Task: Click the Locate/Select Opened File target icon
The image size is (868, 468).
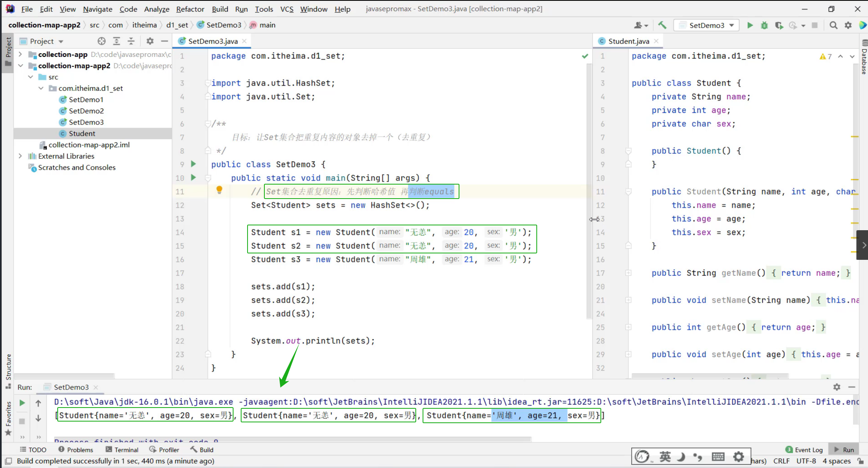Action: 101,41
